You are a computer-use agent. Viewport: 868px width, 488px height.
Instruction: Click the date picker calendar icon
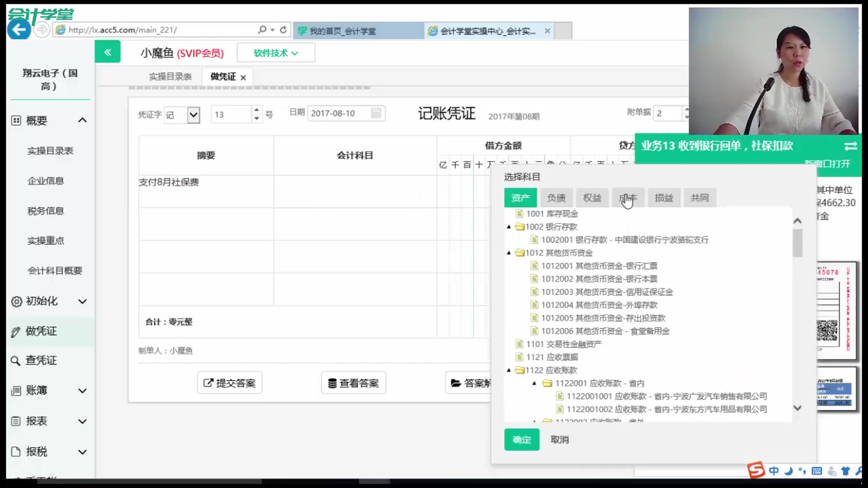pos(377,113)
